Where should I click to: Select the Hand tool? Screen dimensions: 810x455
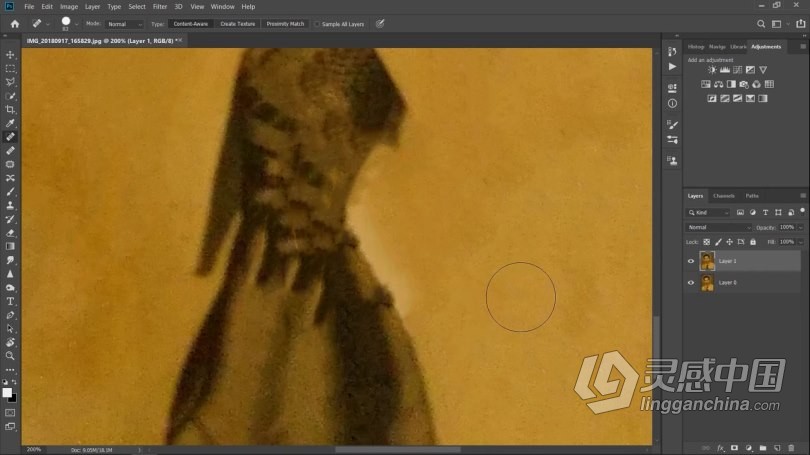[10, 342]
